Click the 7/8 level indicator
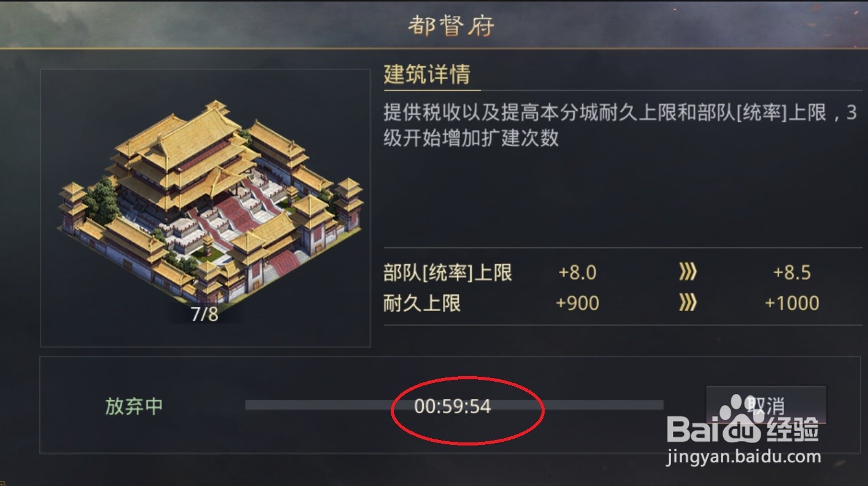868x486 pixels. click(204, 314)
